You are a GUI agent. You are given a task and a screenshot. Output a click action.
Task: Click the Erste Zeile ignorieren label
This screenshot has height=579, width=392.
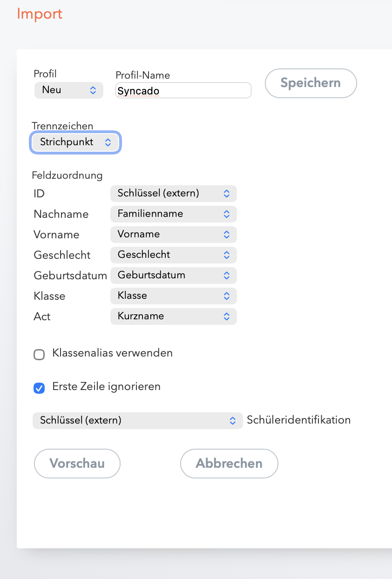pyautogui.click(x=106, y=387)
